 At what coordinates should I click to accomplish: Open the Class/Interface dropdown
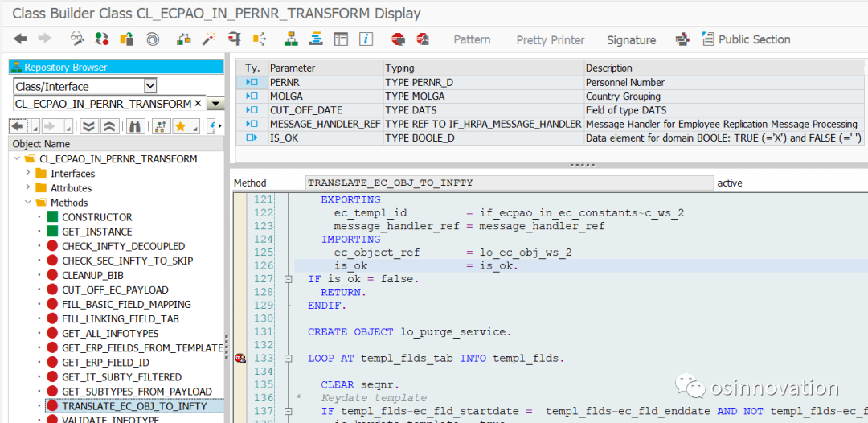pyautogui.click(x=150, y=86)
